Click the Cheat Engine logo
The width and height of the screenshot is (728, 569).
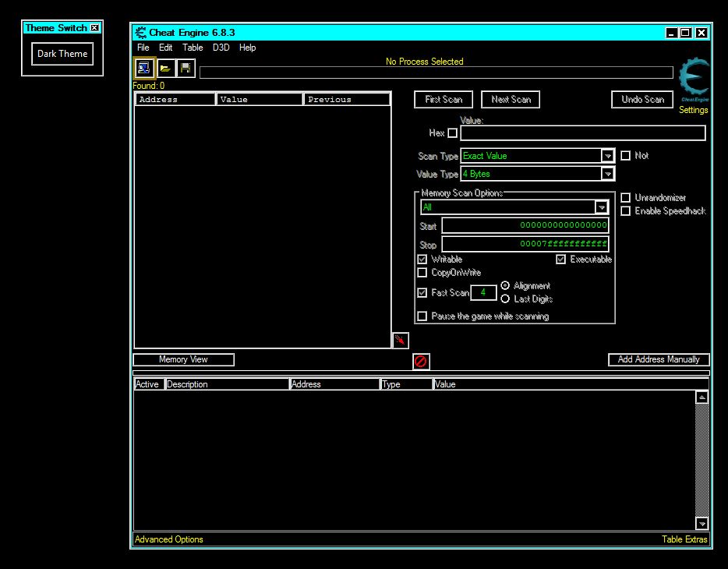pos(694,79)
